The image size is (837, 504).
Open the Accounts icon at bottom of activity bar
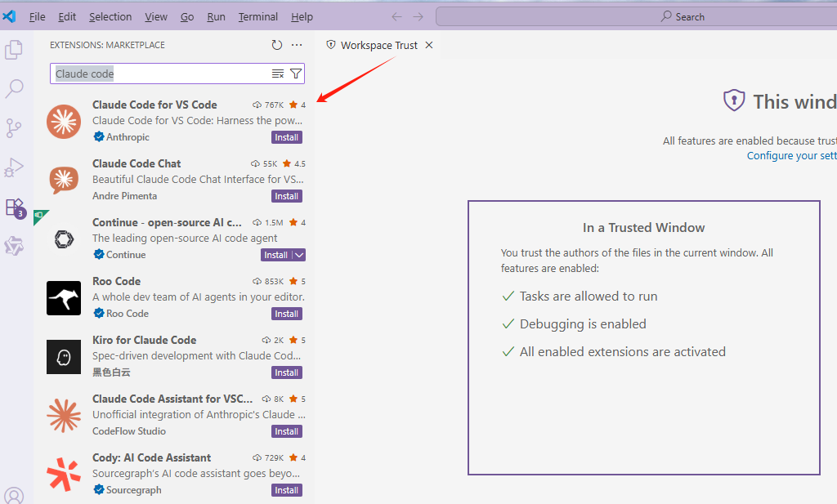(14, 496)
